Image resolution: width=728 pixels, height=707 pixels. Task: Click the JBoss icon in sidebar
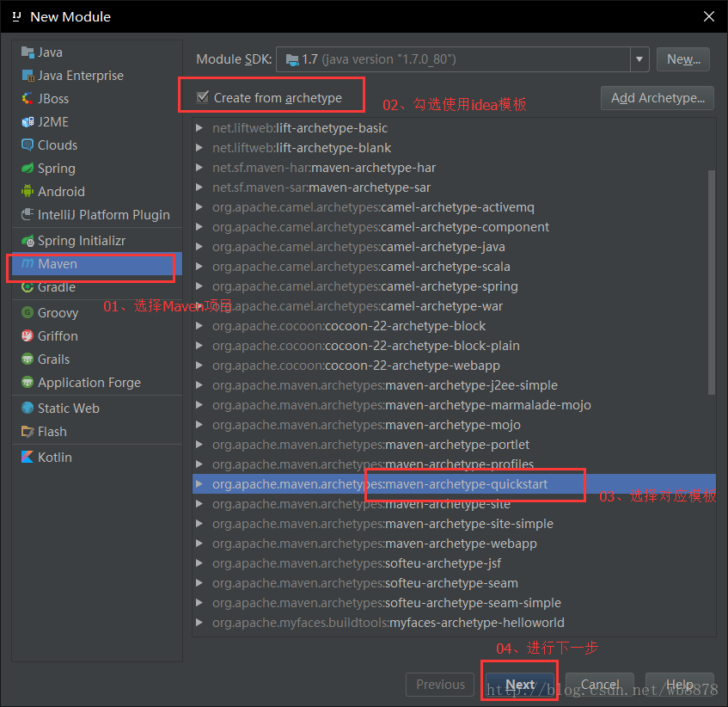coord(28,99)
